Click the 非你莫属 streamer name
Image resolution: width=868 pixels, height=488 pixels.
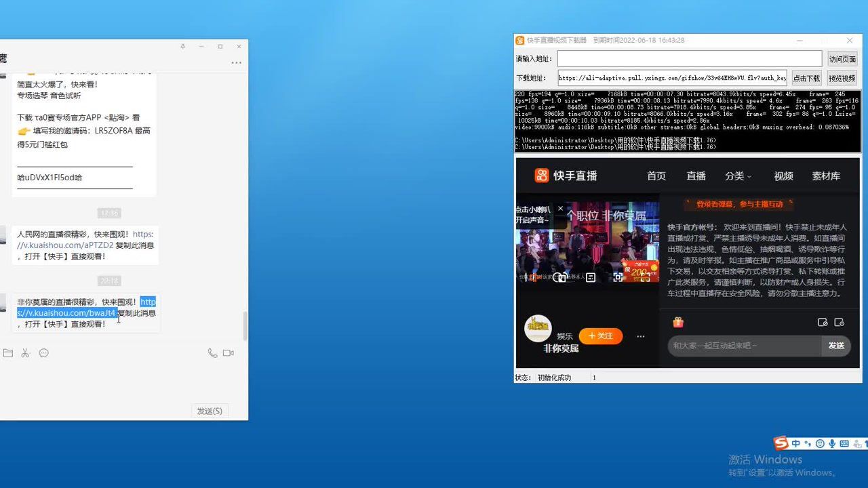[x=561, y=348]
